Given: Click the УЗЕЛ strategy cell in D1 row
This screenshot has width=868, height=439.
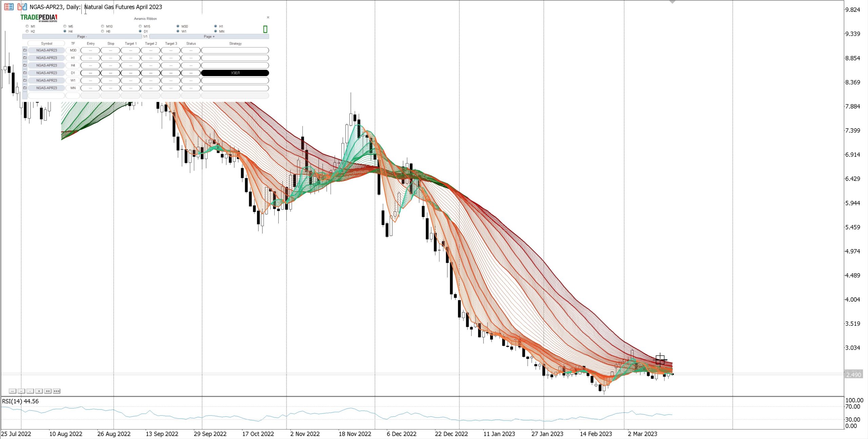Looking at the screenshot, I should [x=235, y=73].
